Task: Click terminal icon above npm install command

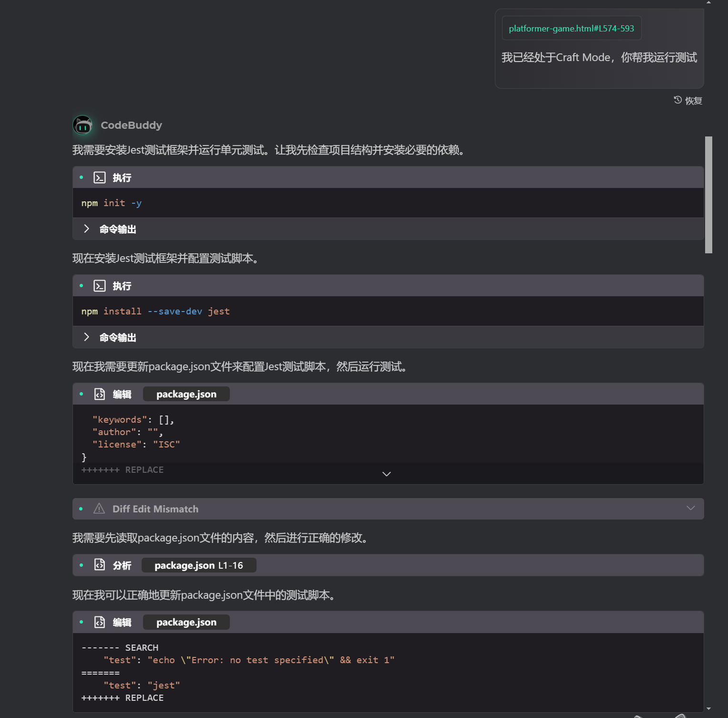Action: tap(100, 286)
